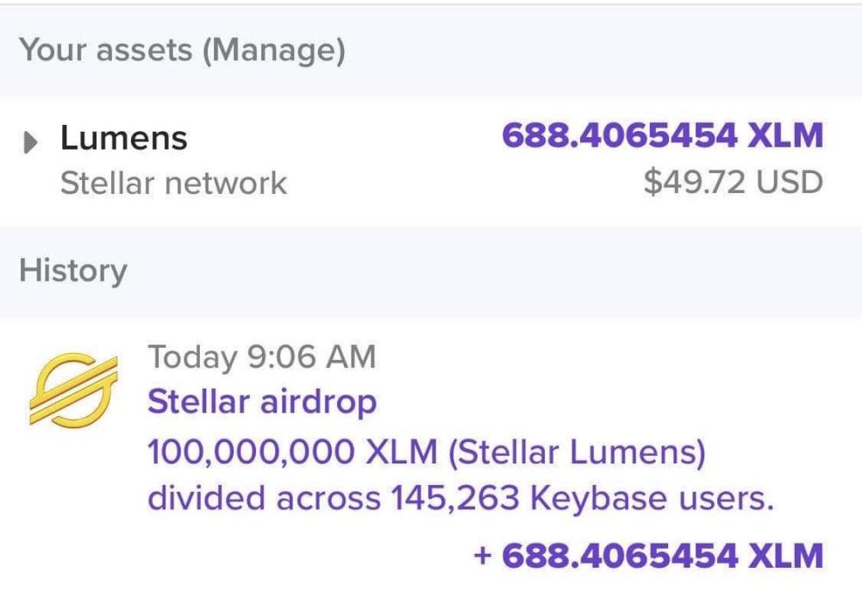Select the Lumens asset name
Viewport: 862px width, 616px height.
[x=123, y=138]
